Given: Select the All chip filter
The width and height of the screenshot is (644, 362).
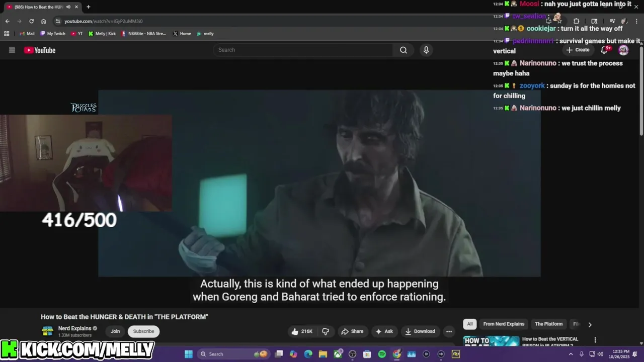Looking at the screenshot, I should pos(469,324).
